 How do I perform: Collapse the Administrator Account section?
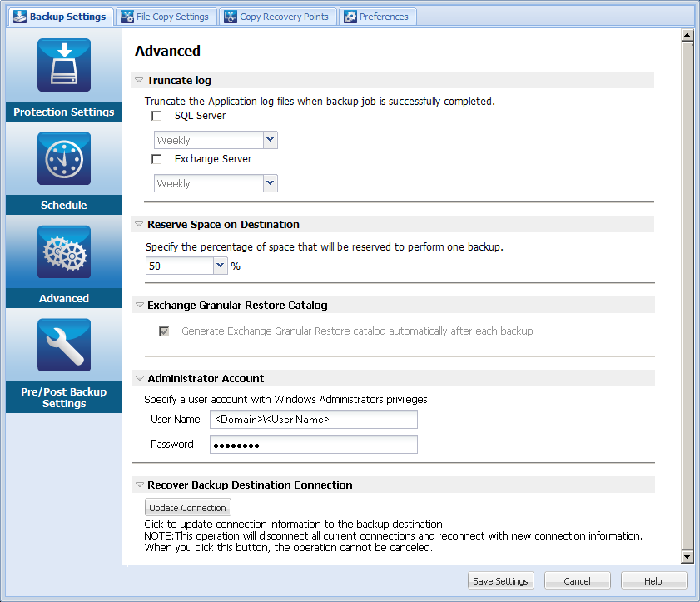click(138, 378)
